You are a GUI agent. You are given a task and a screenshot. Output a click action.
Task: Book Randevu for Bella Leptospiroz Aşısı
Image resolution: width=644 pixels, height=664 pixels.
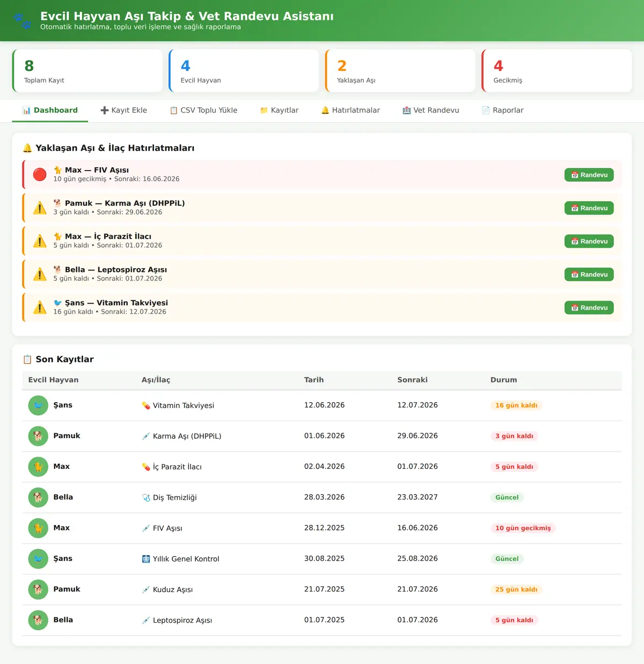[589, 275]
